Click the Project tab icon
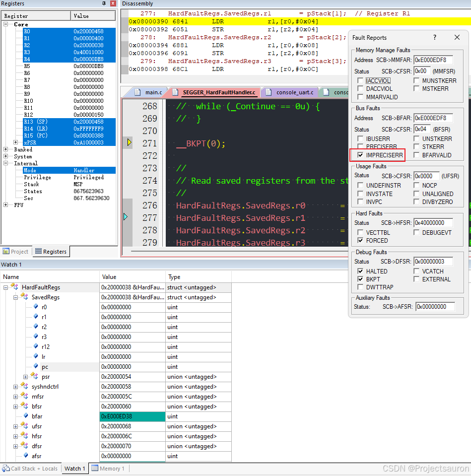The height and width of the screenshot is (476, 471). 6,251
